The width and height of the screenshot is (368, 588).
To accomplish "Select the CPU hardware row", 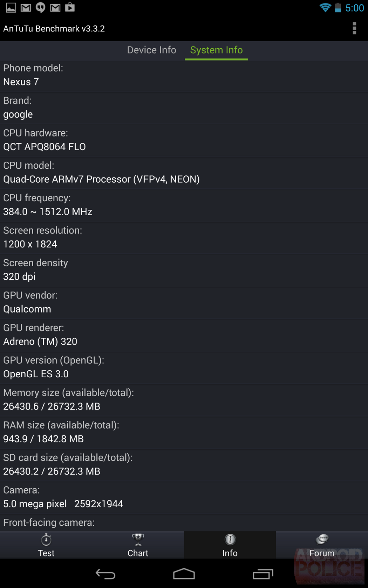I will coord(184,140).
